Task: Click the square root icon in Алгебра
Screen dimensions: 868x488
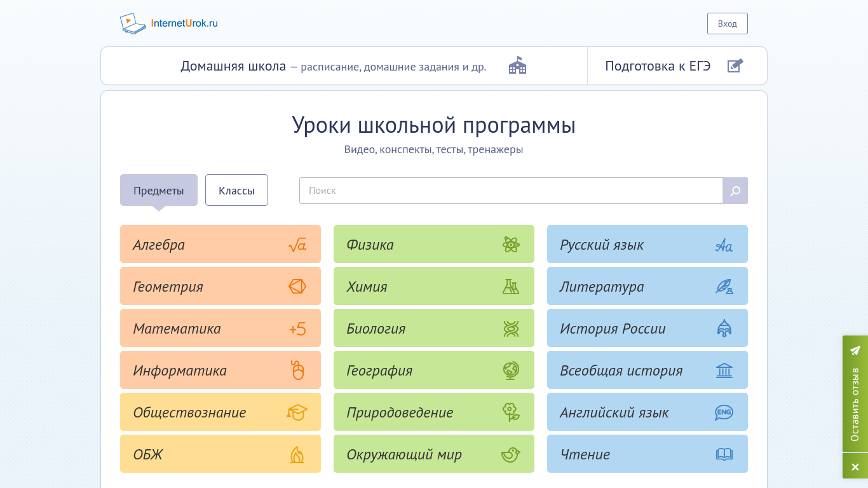Action: pyautogui.click(x=297, y=245)
